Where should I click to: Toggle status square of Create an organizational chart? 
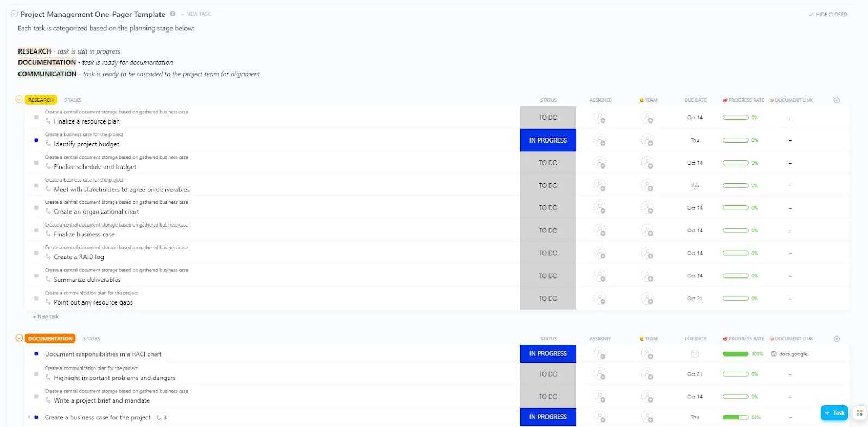pyautogui.click(x=36, y=208)
